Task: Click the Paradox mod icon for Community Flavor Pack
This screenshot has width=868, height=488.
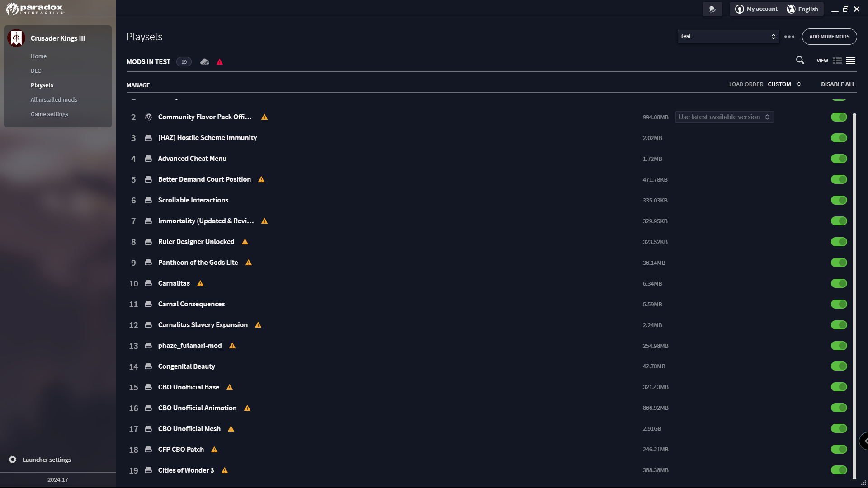Action: click(148, 117)
